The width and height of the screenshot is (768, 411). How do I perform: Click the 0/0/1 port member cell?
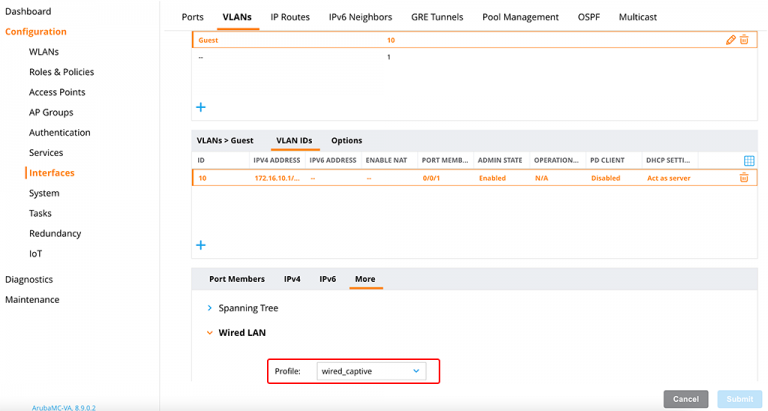[432, 178]
